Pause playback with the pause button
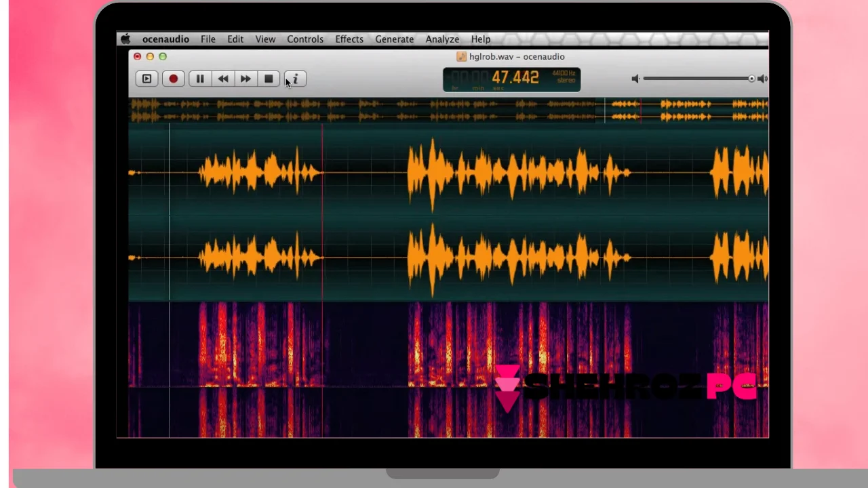The height and width of the screenshot is (488, 868). point(200,79)
